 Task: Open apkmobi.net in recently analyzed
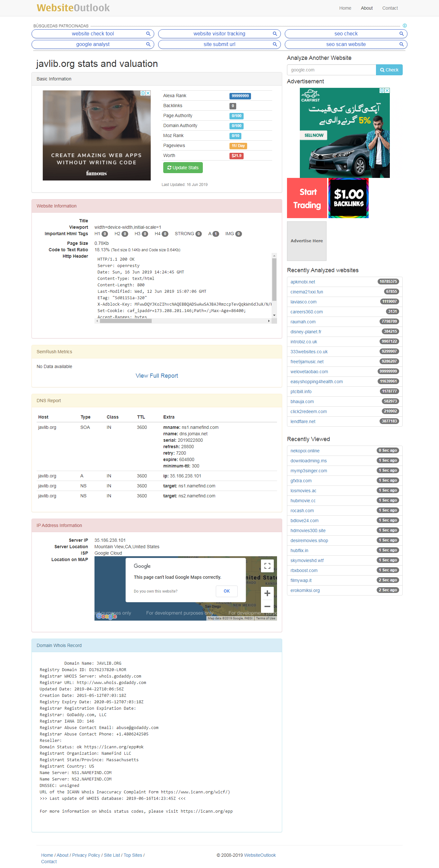tap(303, 282)
